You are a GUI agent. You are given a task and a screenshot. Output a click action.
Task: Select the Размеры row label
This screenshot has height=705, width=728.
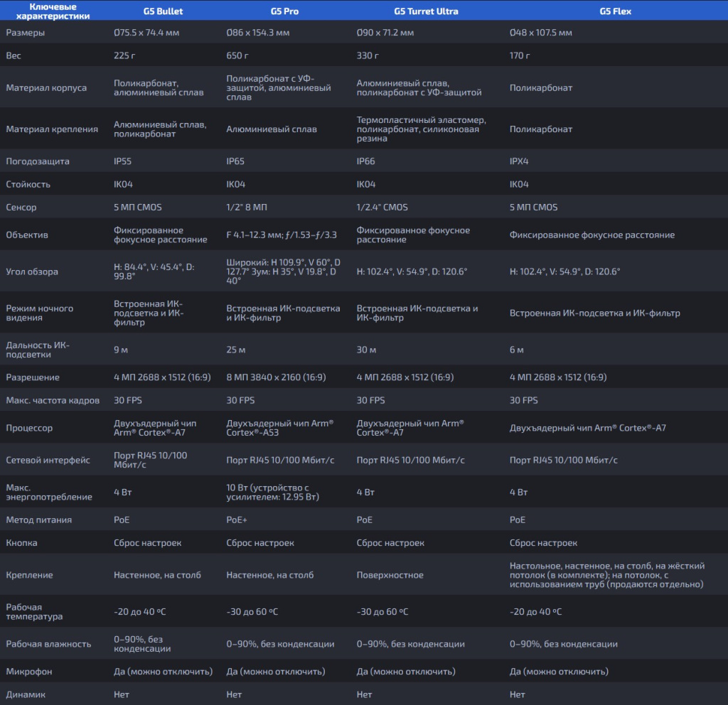[26, 33]
